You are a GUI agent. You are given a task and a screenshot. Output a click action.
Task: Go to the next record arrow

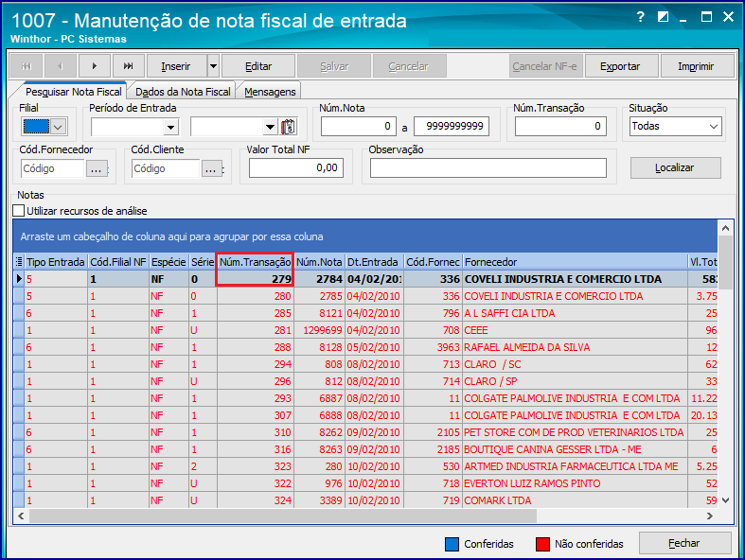click(x=95, y=66)
